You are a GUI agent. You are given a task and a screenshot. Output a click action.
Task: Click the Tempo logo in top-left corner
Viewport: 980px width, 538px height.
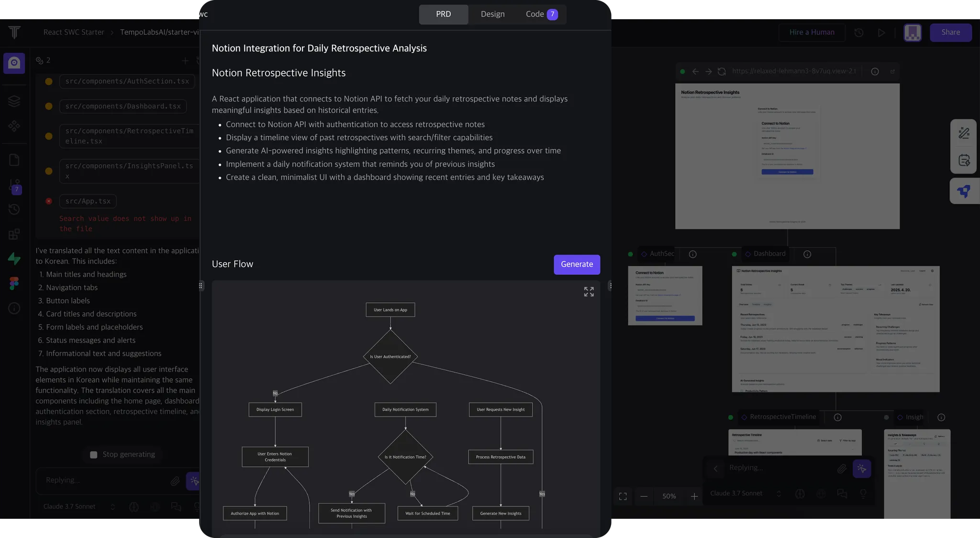tap(14, 33)
